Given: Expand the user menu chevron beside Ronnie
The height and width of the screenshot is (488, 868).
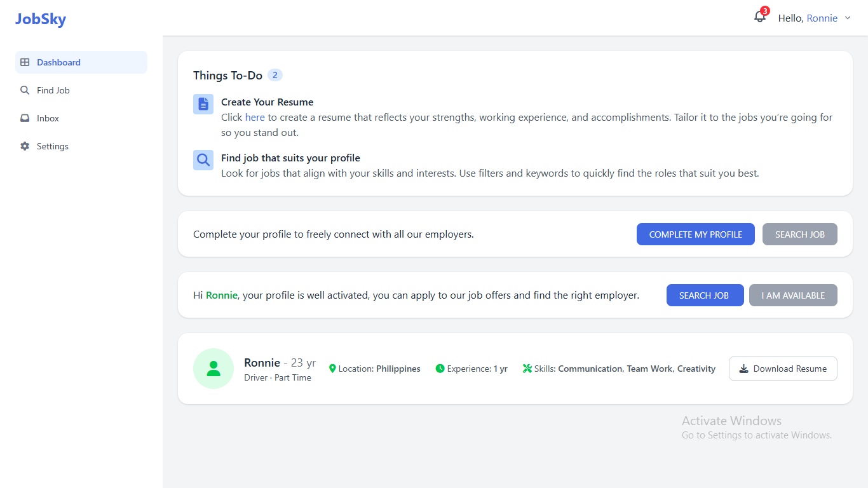Looking at the screenshot, I should [x=848, y=18].
